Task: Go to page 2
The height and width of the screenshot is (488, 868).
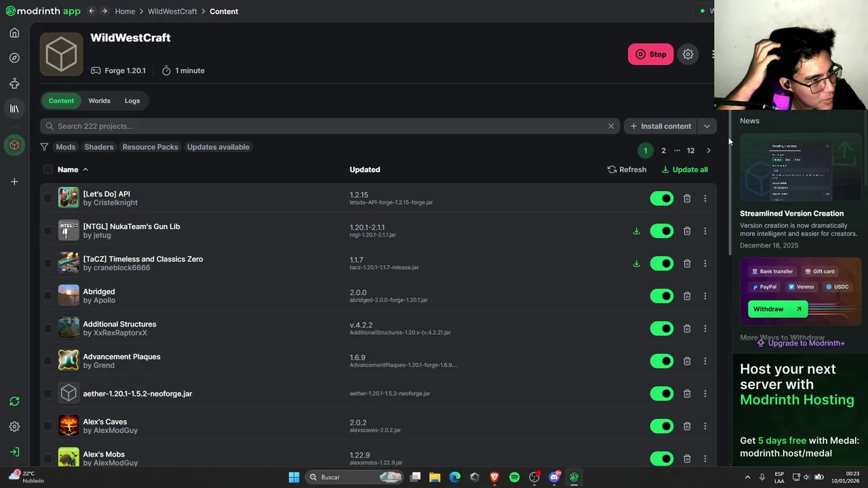Action: [663, 150]
